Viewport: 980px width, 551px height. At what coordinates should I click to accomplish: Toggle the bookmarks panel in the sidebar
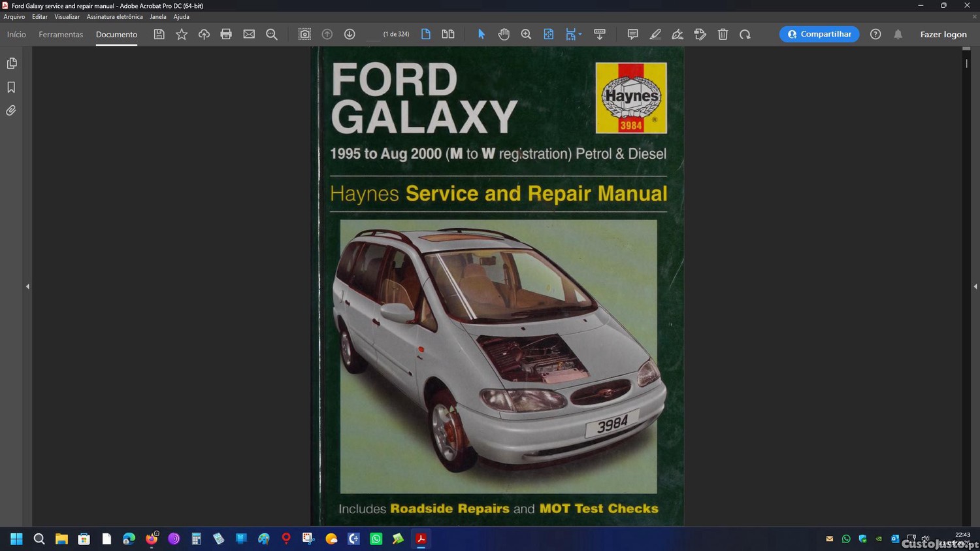coord(11,87)
